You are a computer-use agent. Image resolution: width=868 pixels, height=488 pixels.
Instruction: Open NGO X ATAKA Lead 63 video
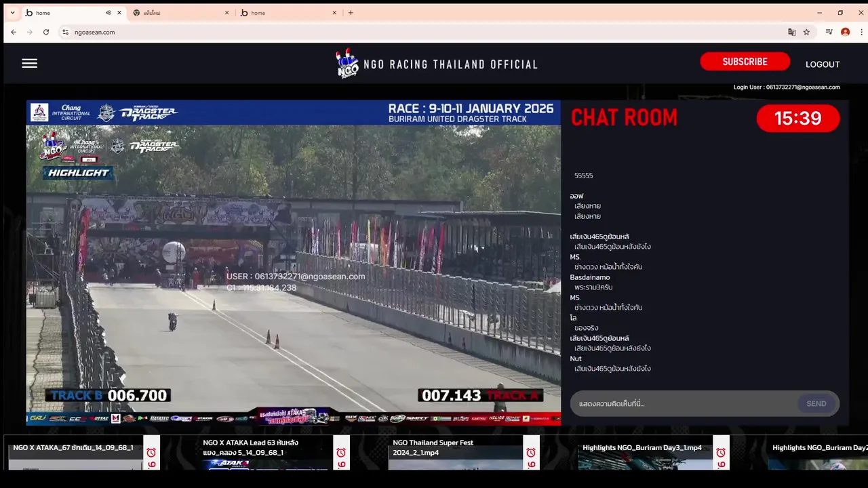[266, 453]
